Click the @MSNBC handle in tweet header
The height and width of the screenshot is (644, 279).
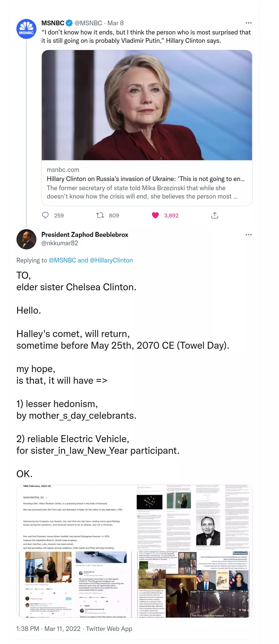(x=88, y=23)
